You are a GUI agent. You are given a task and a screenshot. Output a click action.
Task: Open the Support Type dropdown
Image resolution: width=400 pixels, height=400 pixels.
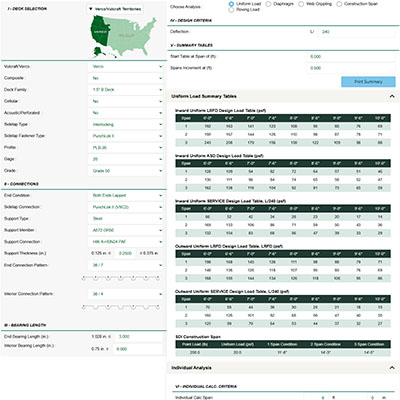[126, 219]
